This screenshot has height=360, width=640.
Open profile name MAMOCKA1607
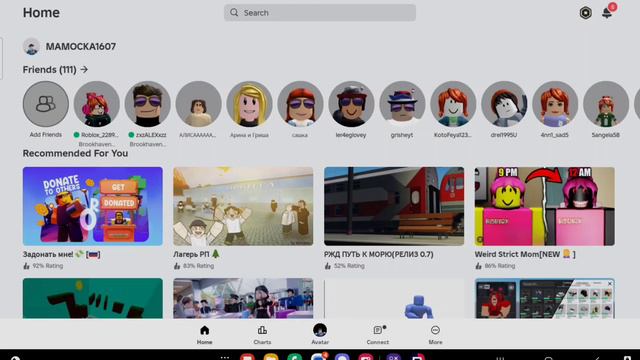pyautogui.click(x=80, y=47)
